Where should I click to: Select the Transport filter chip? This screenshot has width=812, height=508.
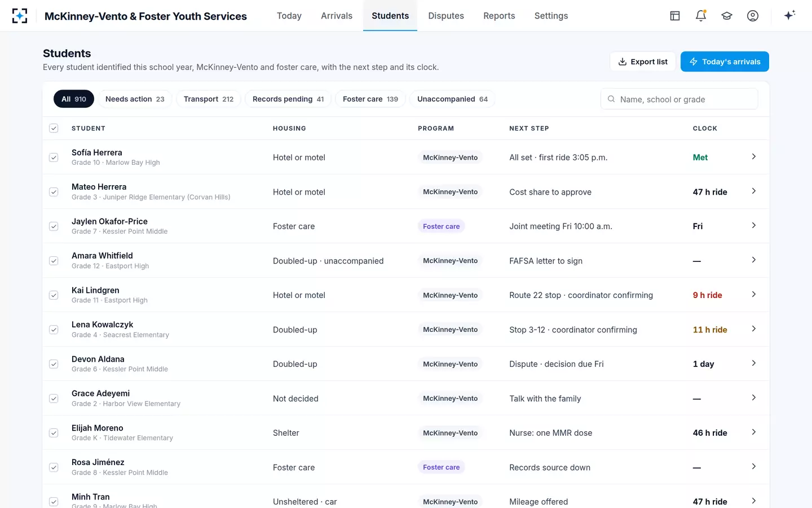(209, 99)
